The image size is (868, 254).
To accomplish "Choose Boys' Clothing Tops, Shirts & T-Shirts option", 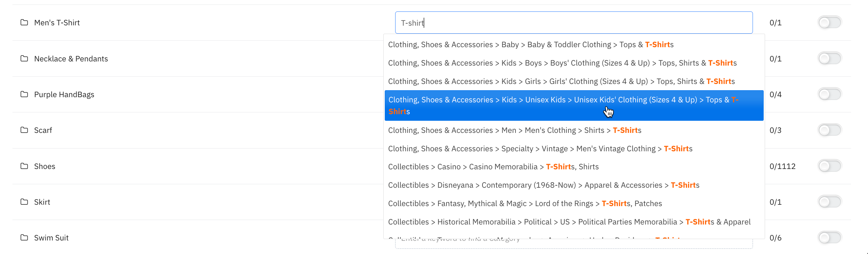I will [574, 63].
